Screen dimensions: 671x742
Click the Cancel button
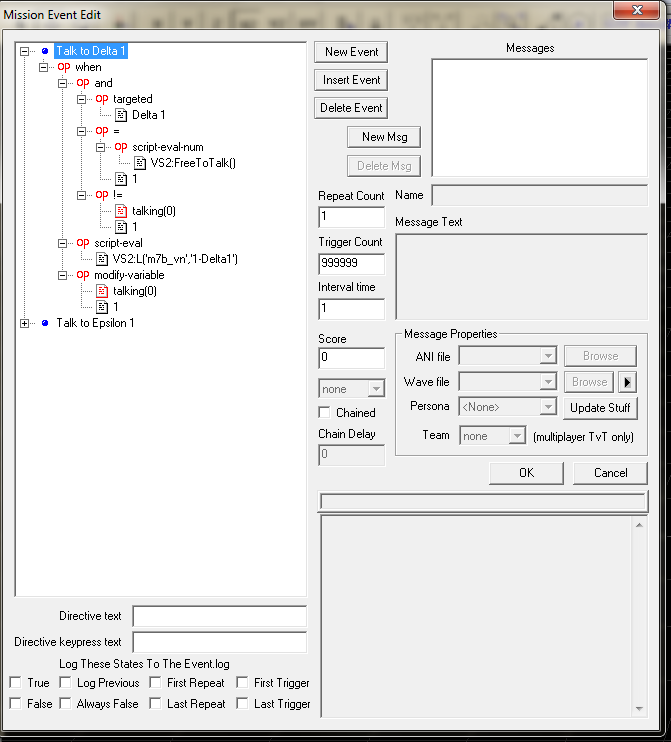(610, 473)
